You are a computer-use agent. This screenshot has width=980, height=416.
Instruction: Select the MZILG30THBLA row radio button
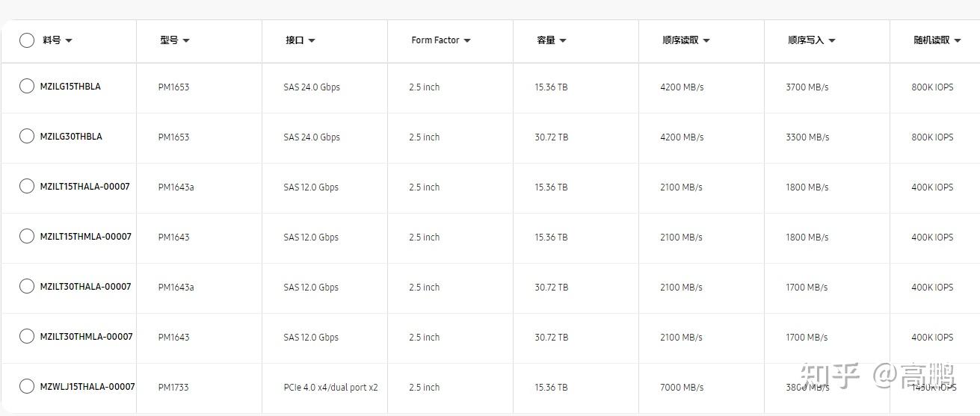[27, 137]
